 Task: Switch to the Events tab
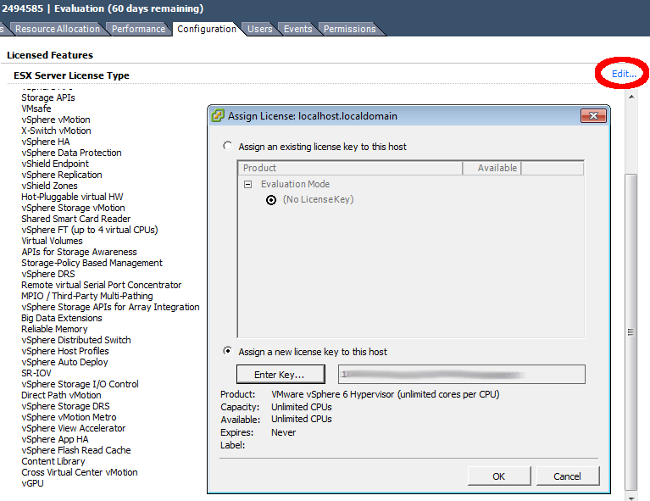pos(298,29)
